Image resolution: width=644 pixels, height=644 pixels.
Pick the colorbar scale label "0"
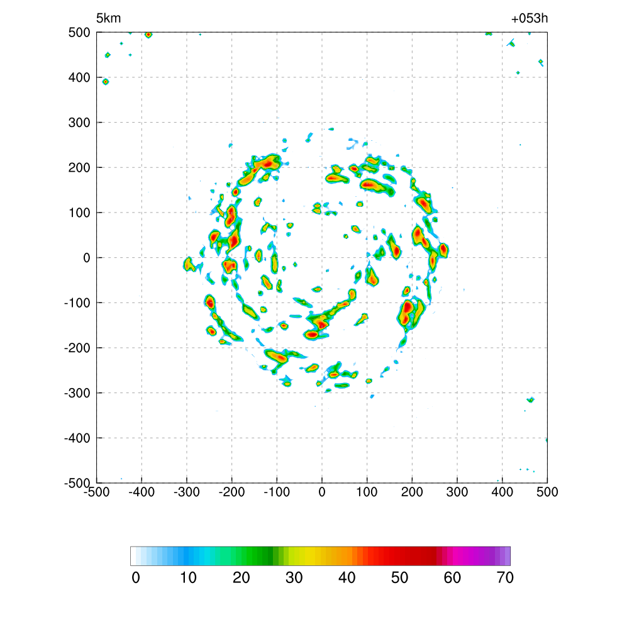click(136, 578)
